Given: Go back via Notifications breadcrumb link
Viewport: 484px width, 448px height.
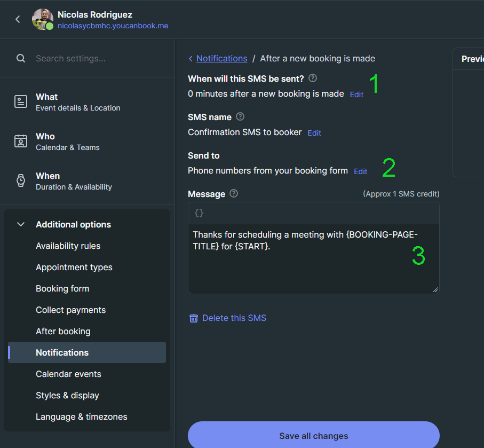Looking at the screenshot, I should (x=221, y=58).
